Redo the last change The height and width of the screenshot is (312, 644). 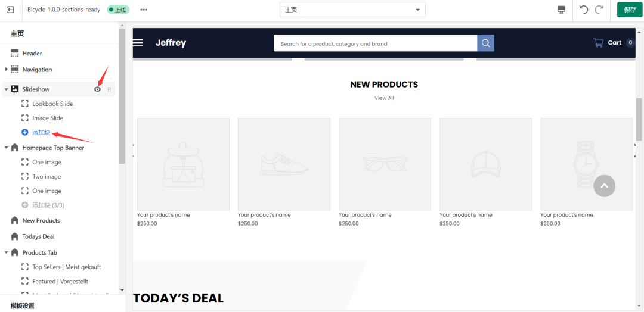(599, 10)
